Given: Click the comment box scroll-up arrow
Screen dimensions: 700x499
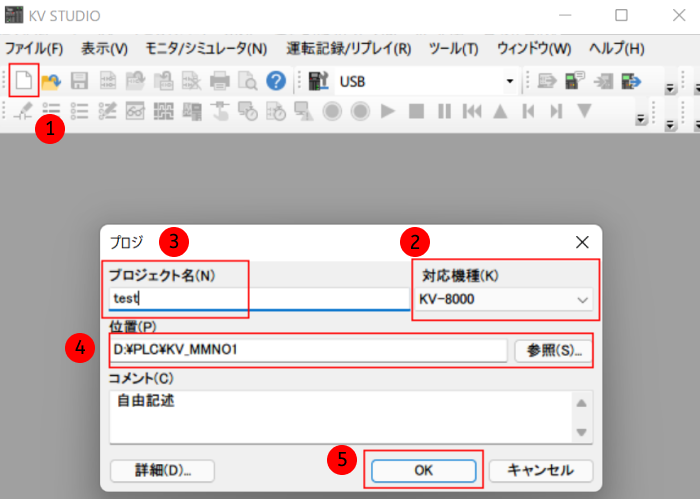Looking at the screenshot, I should (581, 403).
